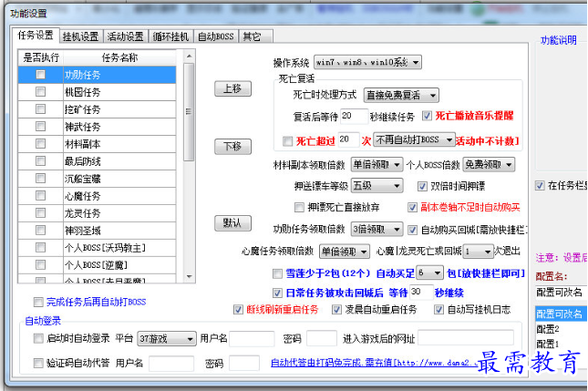Open 材料副本领取倍数 dropdown
Screen dimensions: 588x391
377,165
